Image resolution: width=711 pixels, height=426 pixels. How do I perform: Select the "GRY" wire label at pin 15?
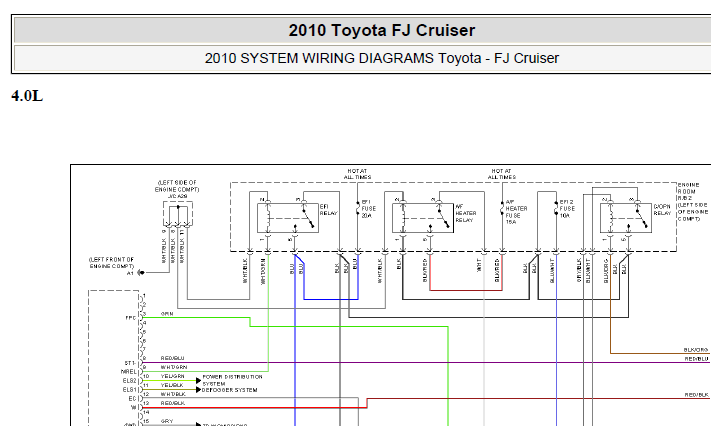(x=166, y=421)
